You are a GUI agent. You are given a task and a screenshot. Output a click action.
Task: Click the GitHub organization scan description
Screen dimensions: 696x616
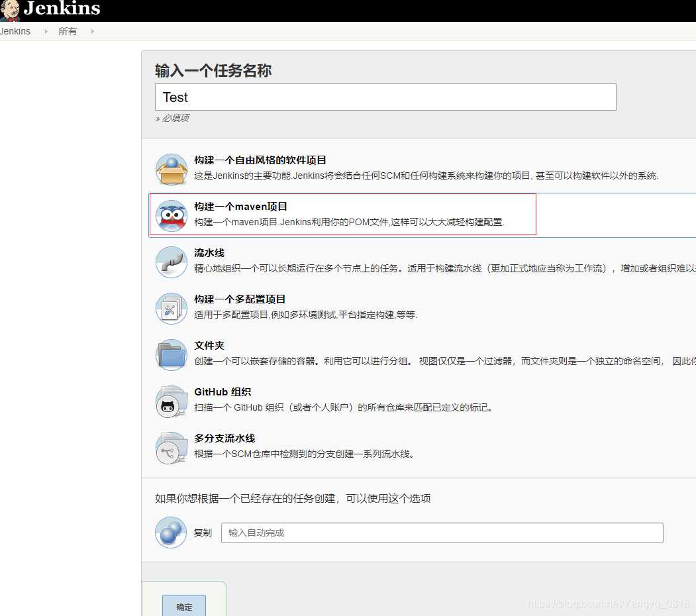point(344,408)
